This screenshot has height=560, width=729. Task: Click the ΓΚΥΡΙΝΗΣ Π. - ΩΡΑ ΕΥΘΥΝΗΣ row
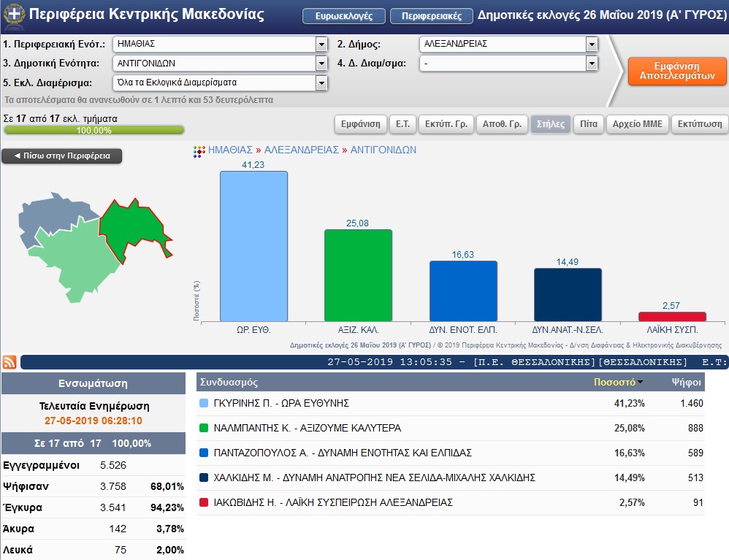tap(451, 403)
